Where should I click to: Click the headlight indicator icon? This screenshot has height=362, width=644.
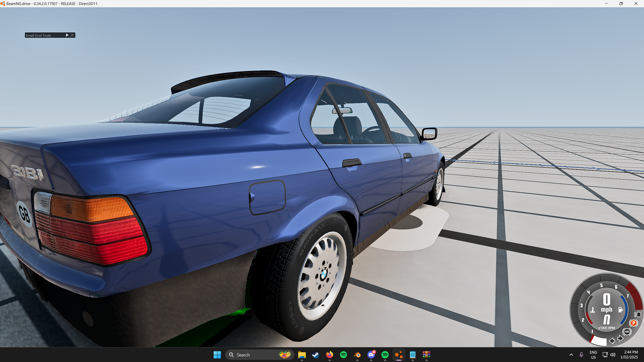(x=637, y=314)
